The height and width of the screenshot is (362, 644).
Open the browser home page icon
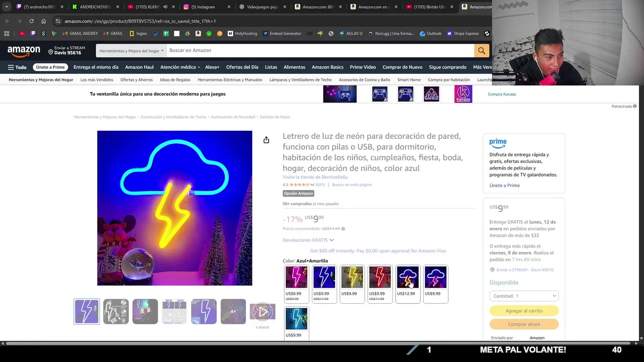click(43, 21)
